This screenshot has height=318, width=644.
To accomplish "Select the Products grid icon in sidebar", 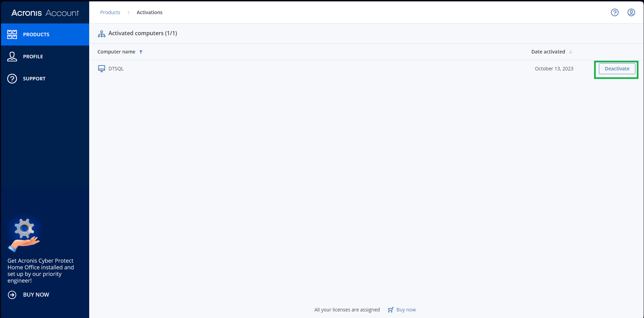I will pos(12,34).
